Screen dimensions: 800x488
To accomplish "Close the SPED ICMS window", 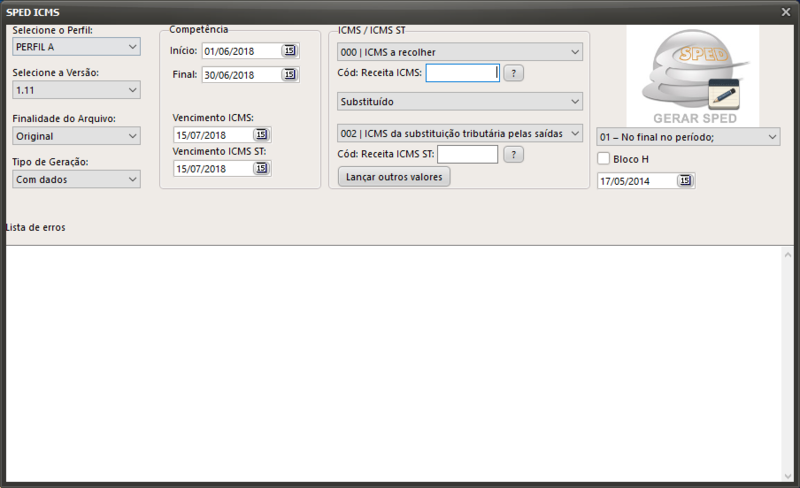I will point(786,12).
